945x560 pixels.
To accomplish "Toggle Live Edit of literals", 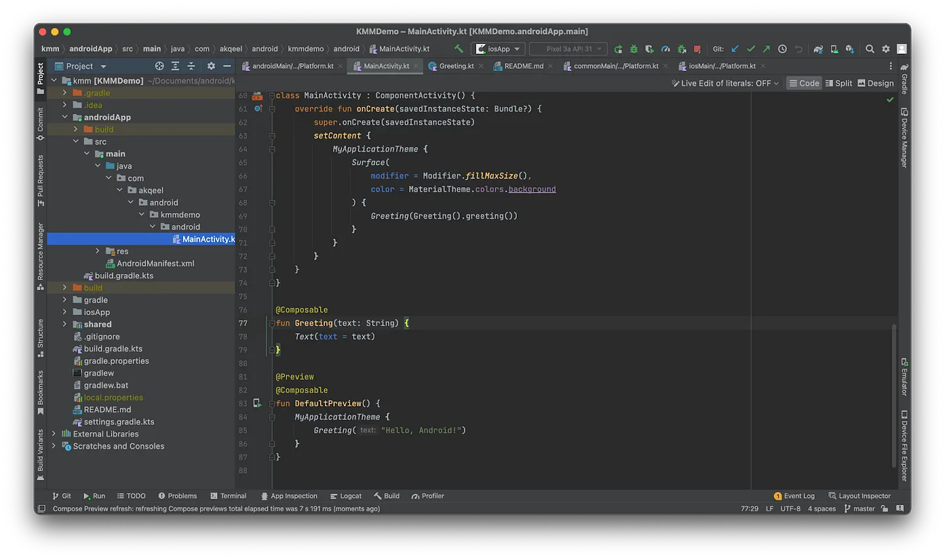I will coord(725,83).
